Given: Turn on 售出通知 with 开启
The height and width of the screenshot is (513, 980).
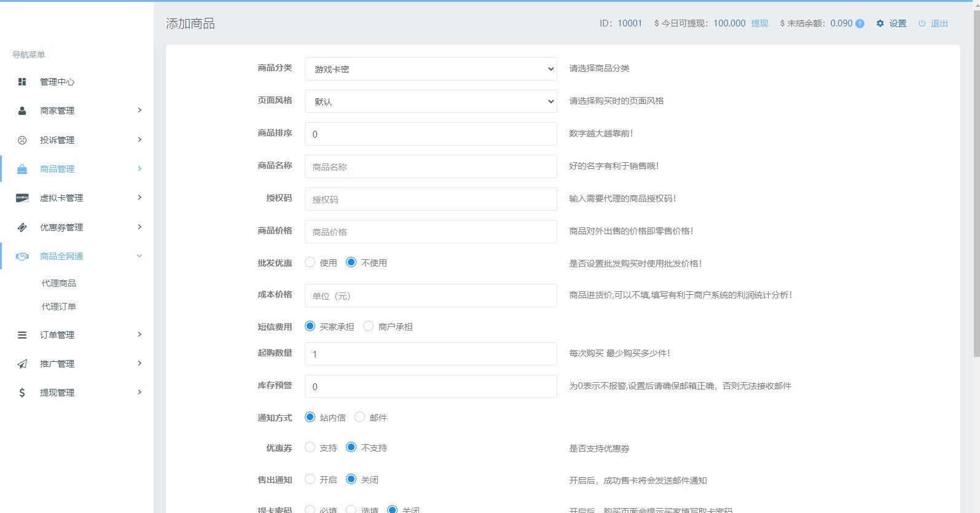Looking at the screenshot, I should (310, 479).
